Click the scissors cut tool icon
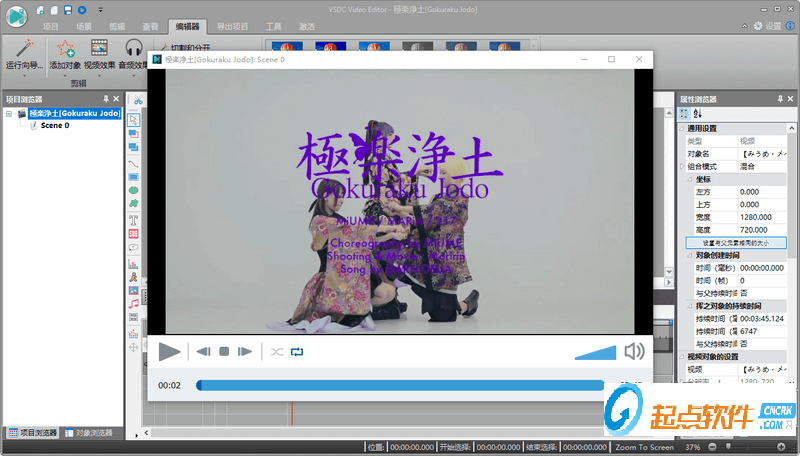Screen dimensions: 800x456 [x=138, y=100]
